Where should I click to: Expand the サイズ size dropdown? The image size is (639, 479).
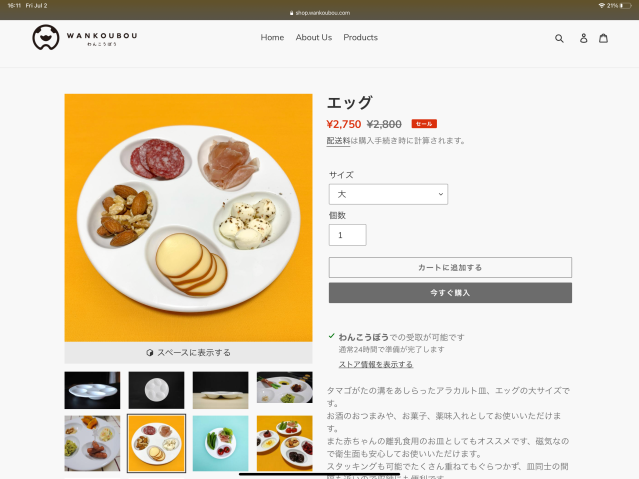pos(388,194)
